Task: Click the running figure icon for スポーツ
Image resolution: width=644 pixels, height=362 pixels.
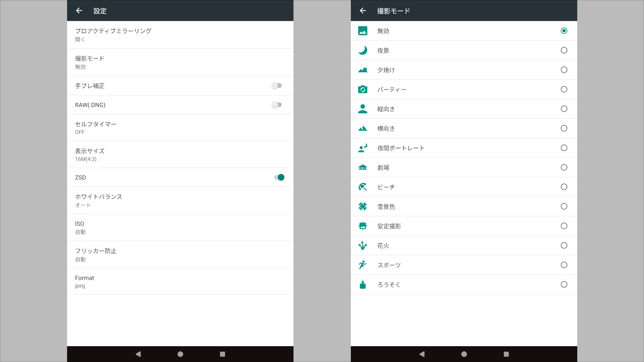Action: pyautogui.click(x=363, y=265)
